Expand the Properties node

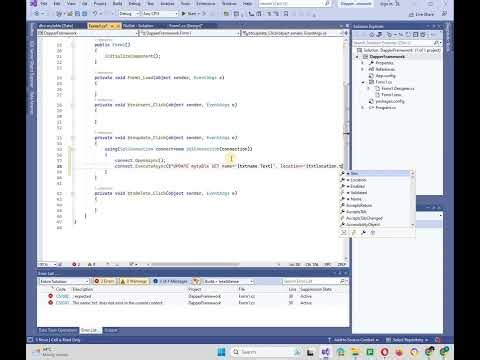363,63
